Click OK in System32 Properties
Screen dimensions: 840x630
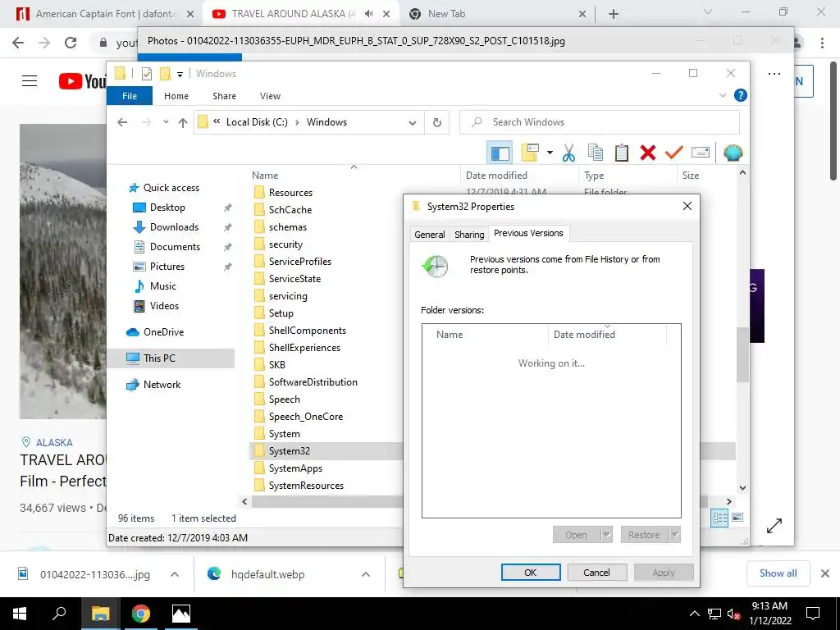click(x=531, y=573)
